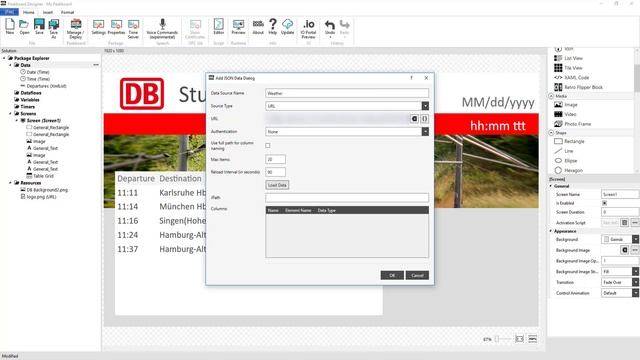Click the Help question mark icon
This screenshot has height=360, width=640.
click(x=273, y=24)
